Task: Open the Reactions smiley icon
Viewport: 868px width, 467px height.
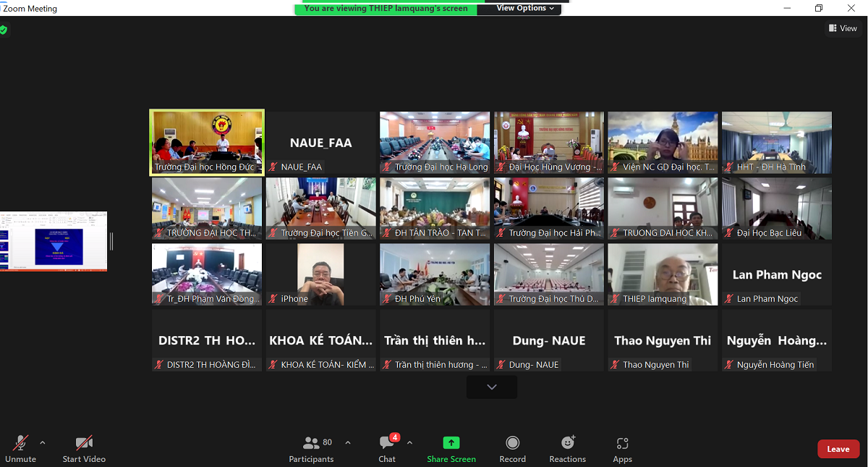Action: (x=568, y=442)
